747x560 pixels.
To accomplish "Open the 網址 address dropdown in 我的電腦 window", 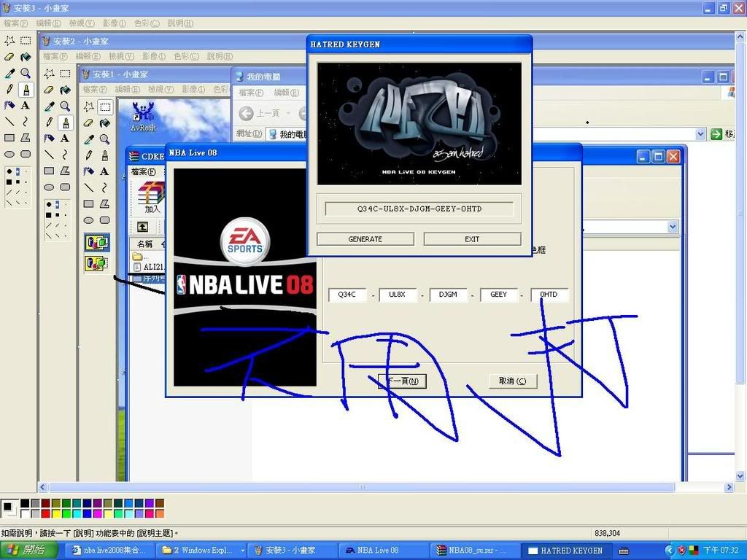I will (x=700, y=134).
